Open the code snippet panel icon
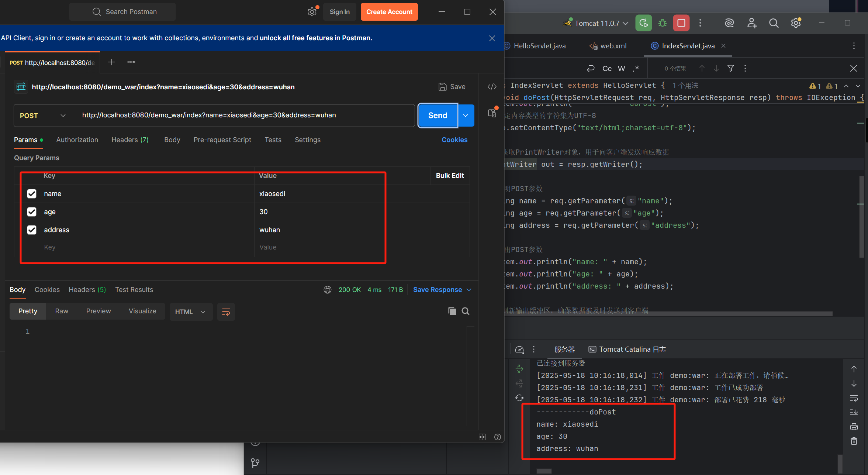The width and height of the screenshot is (868, 475). (x=492, y=87)
